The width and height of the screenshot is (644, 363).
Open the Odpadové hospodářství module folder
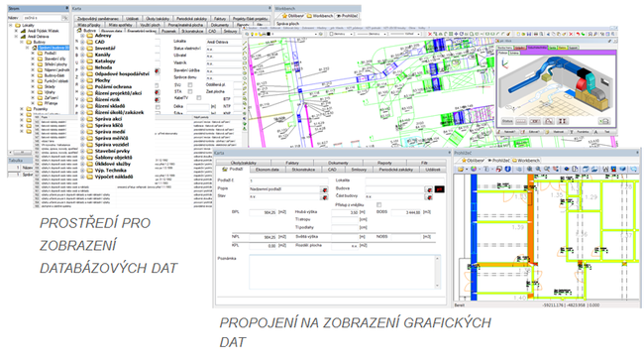[x=122, y=74]
